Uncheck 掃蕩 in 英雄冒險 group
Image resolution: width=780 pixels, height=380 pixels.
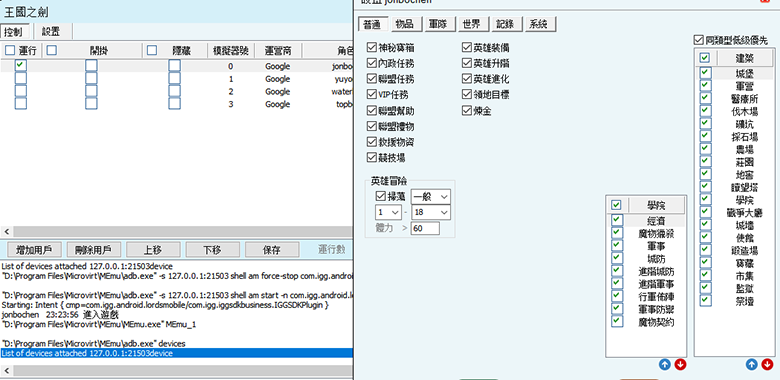coord(381,196)
